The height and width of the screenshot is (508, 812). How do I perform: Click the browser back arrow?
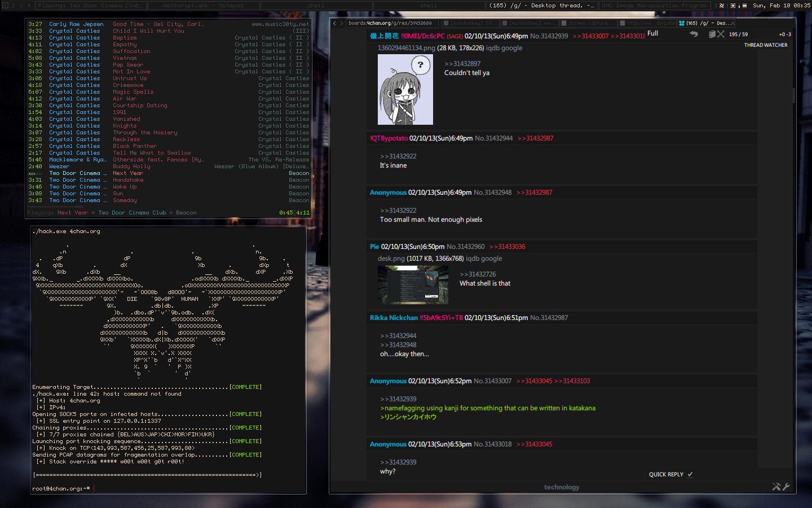pyautogui.click(x=334, y=23)
